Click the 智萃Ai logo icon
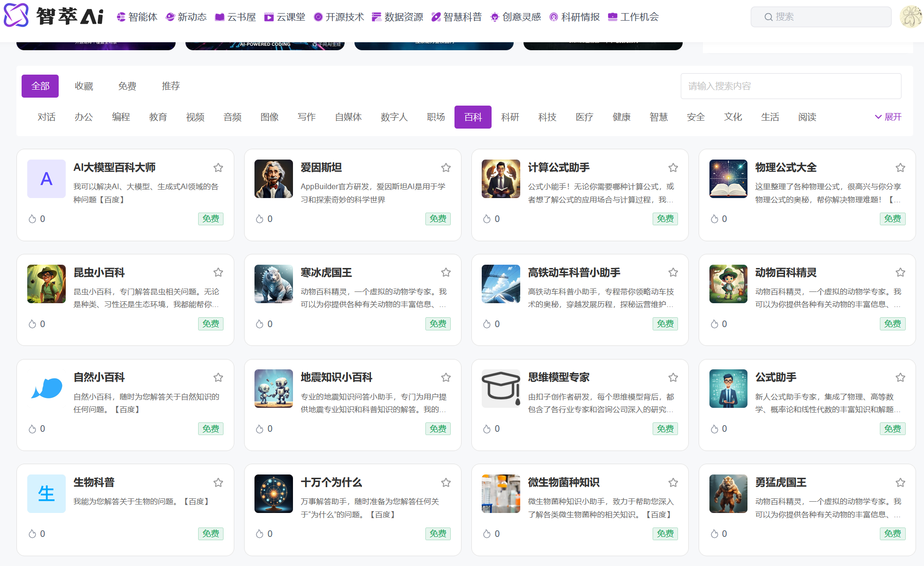Viewport: 924px width, 566px height. point(16,15)
